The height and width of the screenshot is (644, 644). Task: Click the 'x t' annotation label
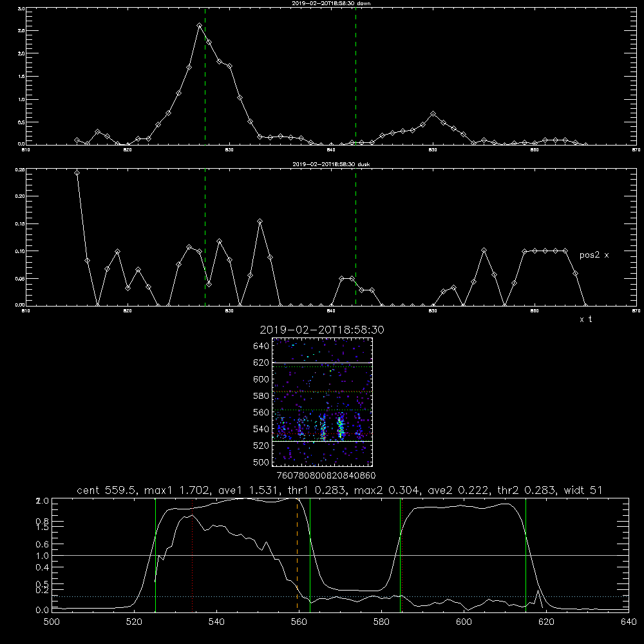click(585, 319)
